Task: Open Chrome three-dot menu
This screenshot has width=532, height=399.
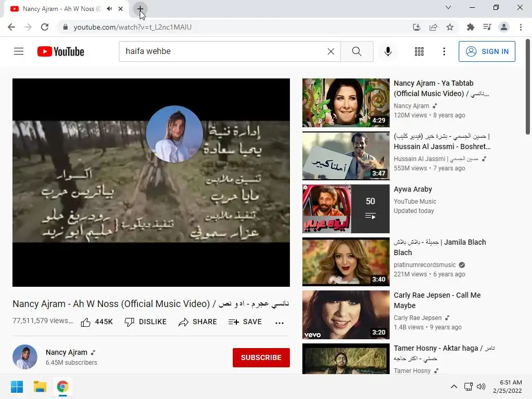Action: pos(521,27)
